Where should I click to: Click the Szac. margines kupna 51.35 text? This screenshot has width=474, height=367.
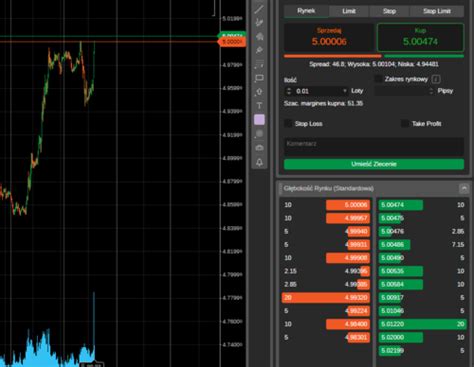coord(323,103)
